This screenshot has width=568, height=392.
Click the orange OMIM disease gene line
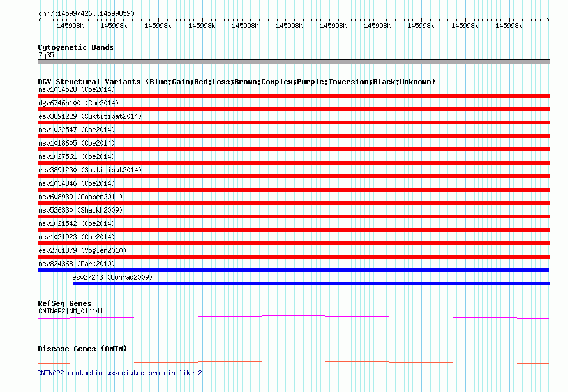[x=294, y=362]
